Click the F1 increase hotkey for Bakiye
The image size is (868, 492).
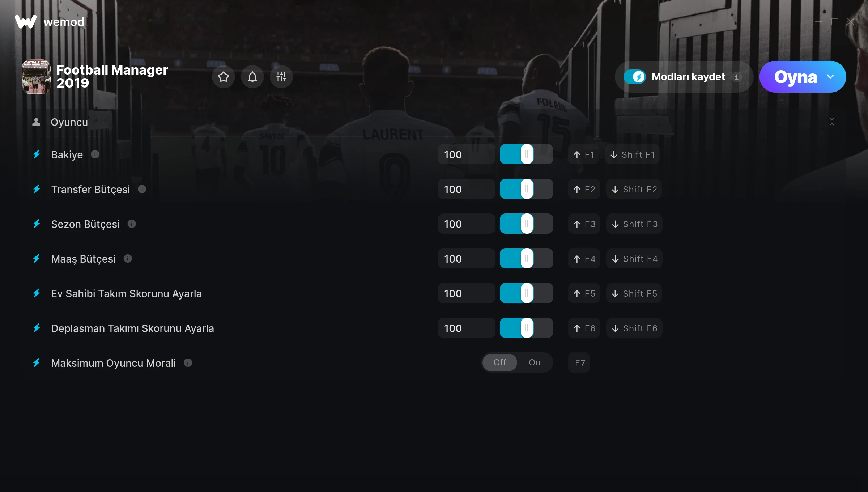pos(583,154)
